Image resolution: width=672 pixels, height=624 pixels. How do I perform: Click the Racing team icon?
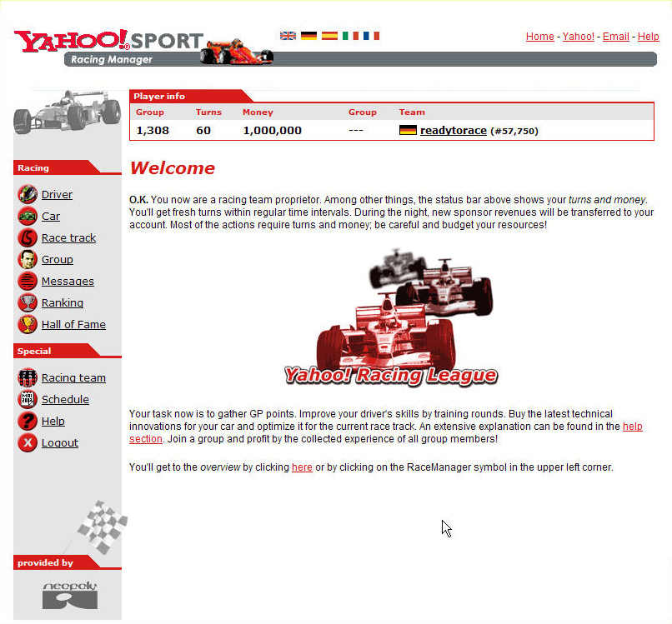(x=28, y=377)
